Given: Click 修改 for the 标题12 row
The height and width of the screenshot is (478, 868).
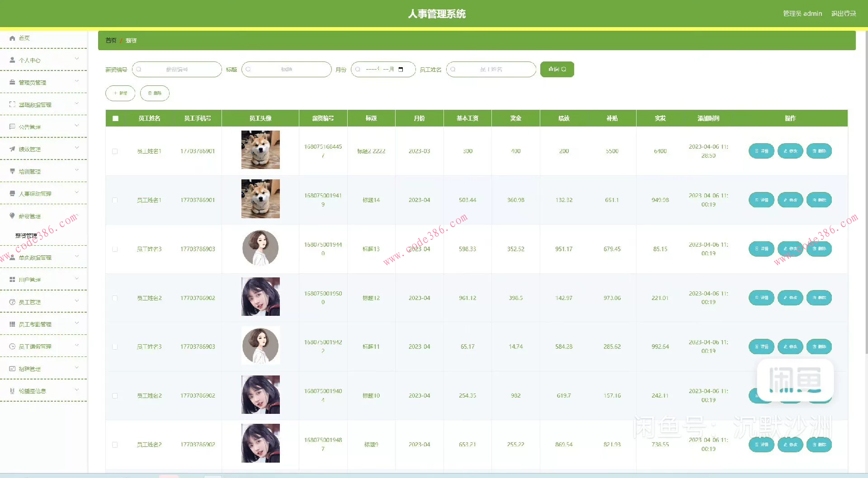Looking at the screenshot, I should (x=790, y=298).
